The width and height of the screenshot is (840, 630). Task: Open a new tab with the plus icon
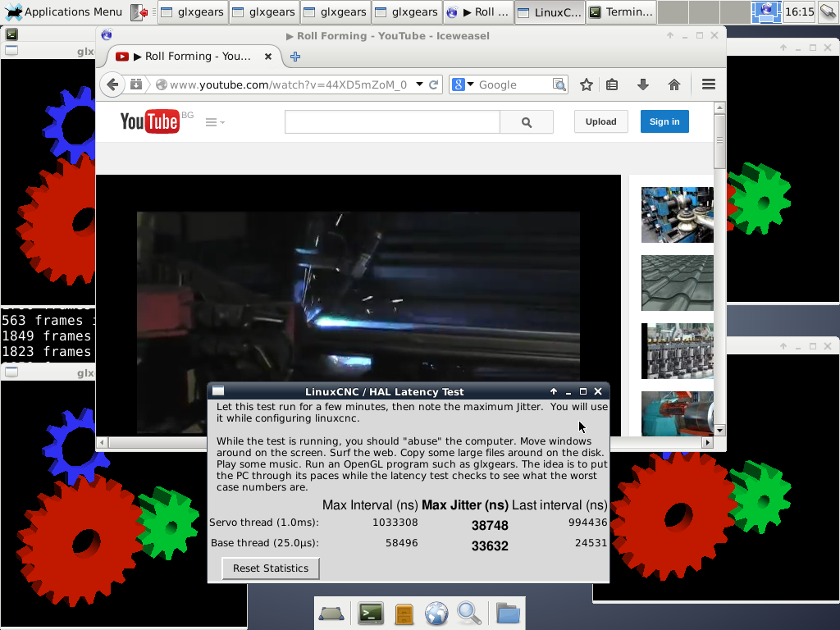coord(295,57)
